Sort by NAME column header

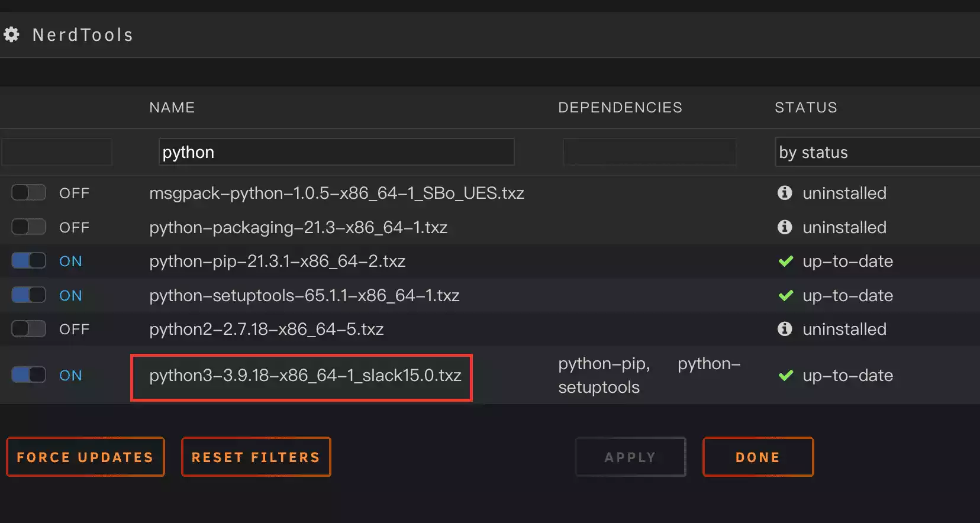pos(172,108)
